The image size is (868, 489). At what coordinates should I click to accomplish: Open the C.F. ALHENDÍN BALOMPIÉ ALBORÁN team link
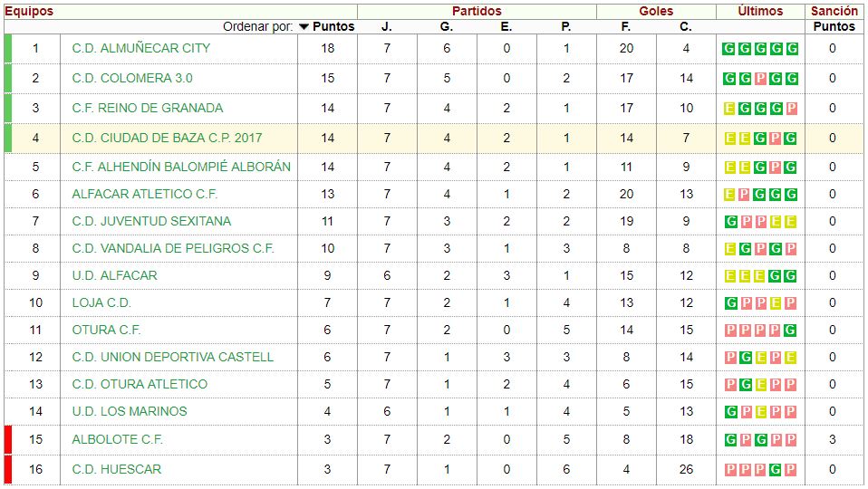coord(181,167)
